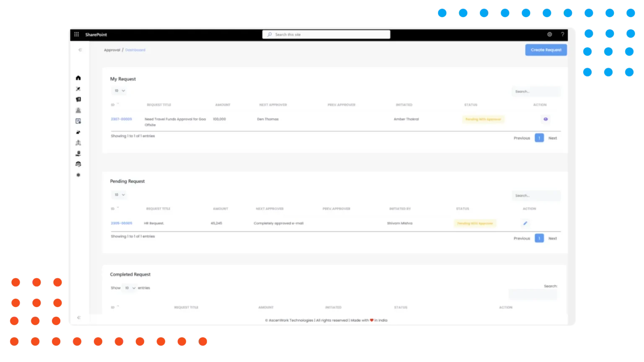Open the gear icon at sidebar bottom

tap(78, 175)
